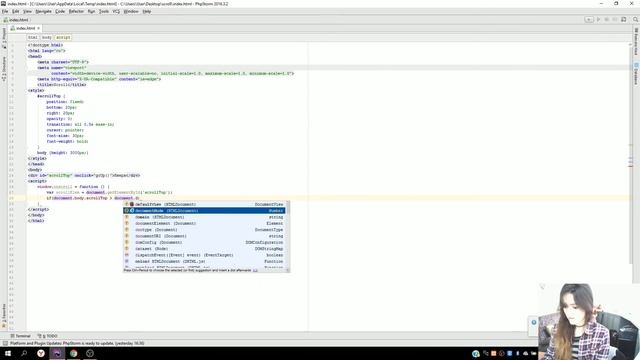Open the Edit menu
Image resolution: width=640 pixels, height=360 pixels.
click(16, 11)
